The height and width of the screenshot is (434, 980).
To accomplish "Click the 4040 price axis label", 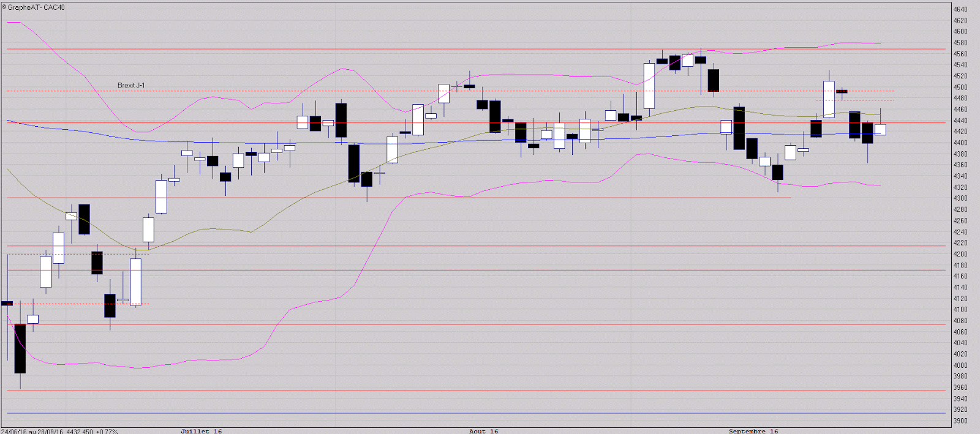I will click(960, 343).
